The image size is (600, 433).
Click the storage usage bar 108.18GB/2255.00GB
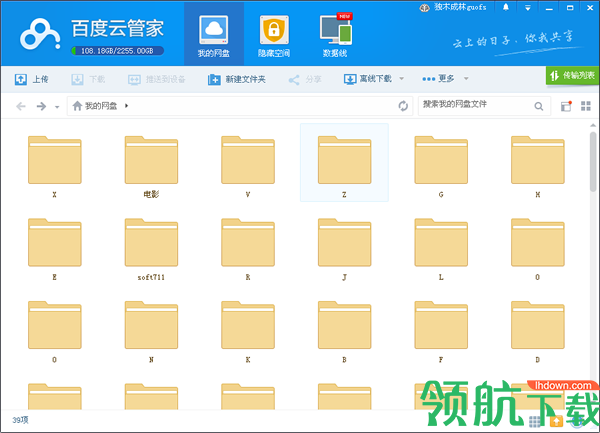click(x=117, y=50)
